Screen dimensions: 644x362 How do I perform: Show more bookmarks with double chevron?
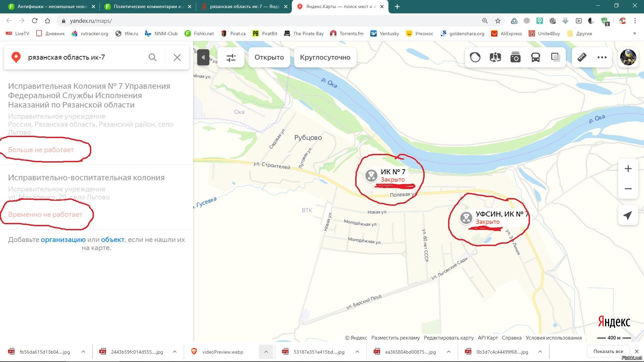(634, 34)
